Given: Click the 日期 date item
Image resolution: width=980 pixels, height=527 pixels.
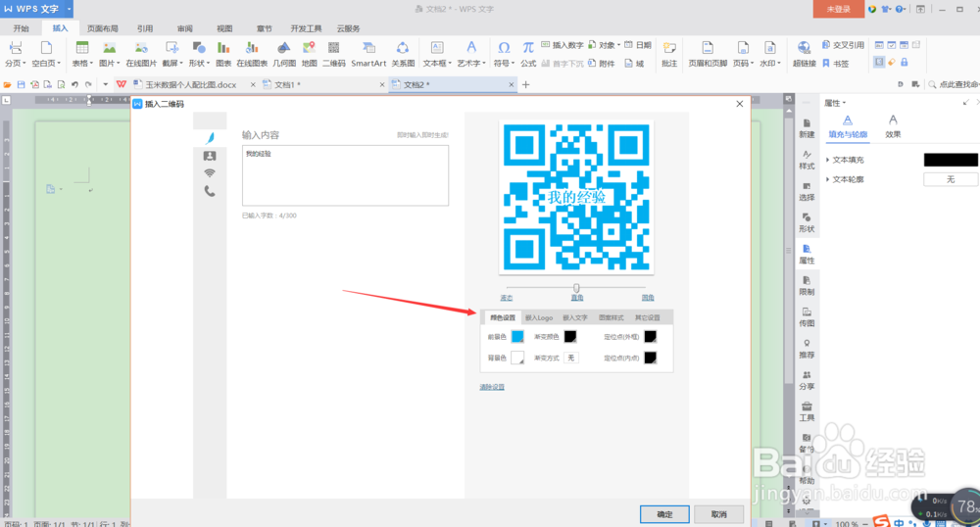Looking at the screenshot, I should point(638,45).
